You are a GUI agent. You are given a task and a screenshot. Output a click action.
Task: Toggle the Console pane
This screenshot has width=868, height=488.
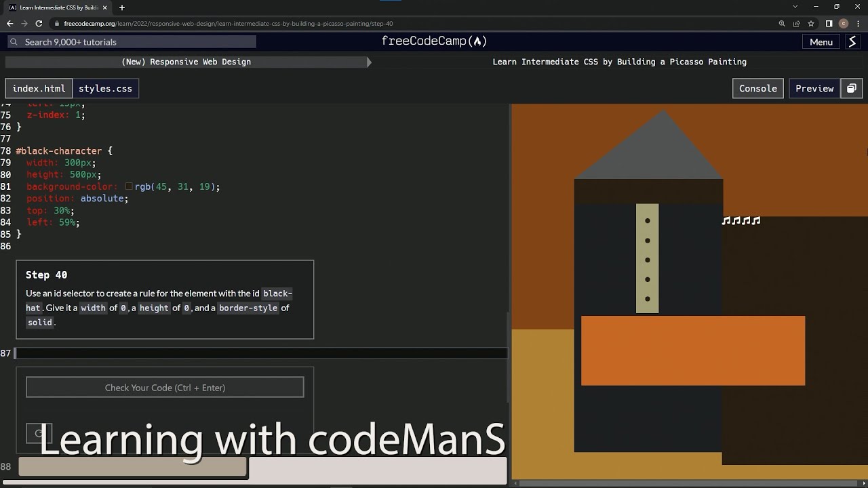coord(757,89)
